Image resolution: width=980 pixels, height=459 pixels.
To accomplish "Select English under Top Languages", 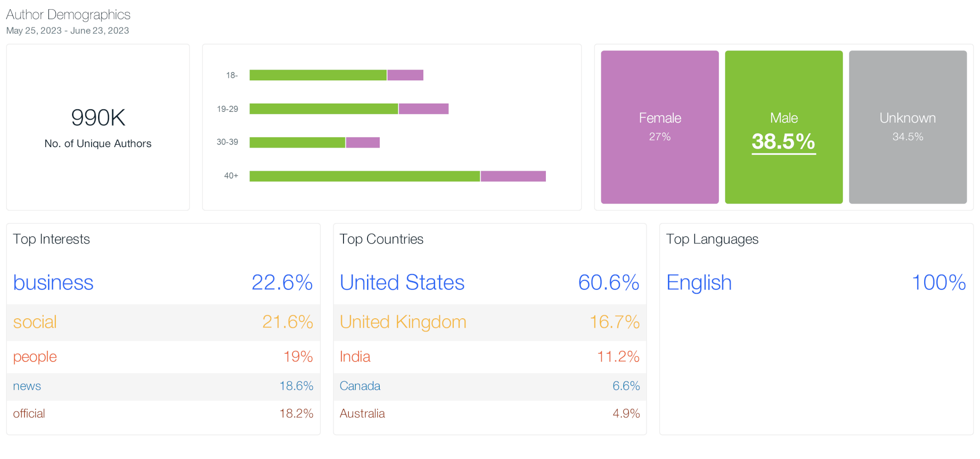I will point(699,282).
